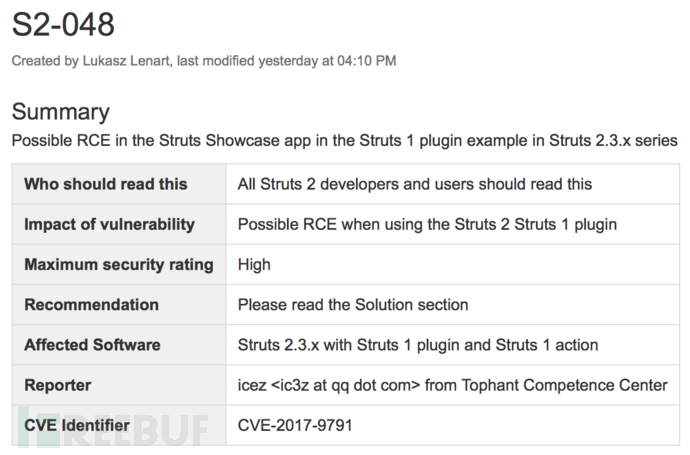Open the CVE-2017-9791 identifier

(295, 426)
